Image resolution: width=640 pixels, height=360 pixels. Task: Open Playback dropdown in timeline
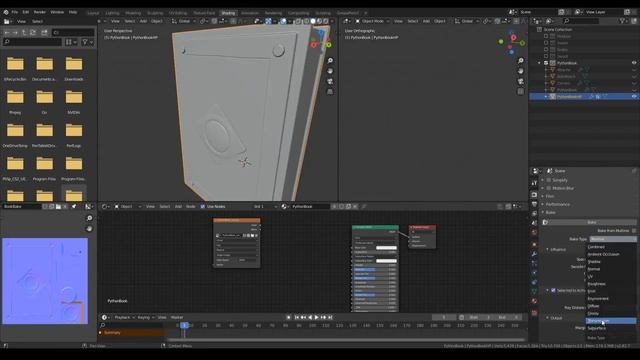tap(124, 317)
